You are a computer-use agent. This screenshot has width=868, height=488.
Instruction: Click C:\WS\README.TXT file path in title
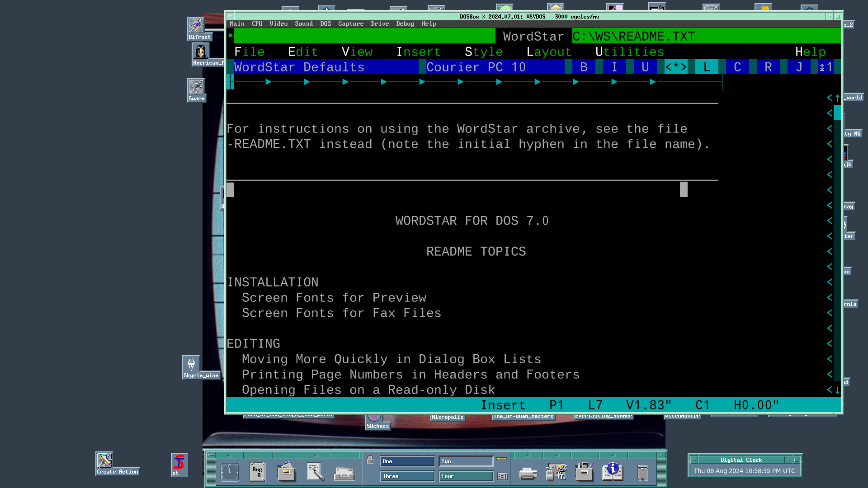633,37
